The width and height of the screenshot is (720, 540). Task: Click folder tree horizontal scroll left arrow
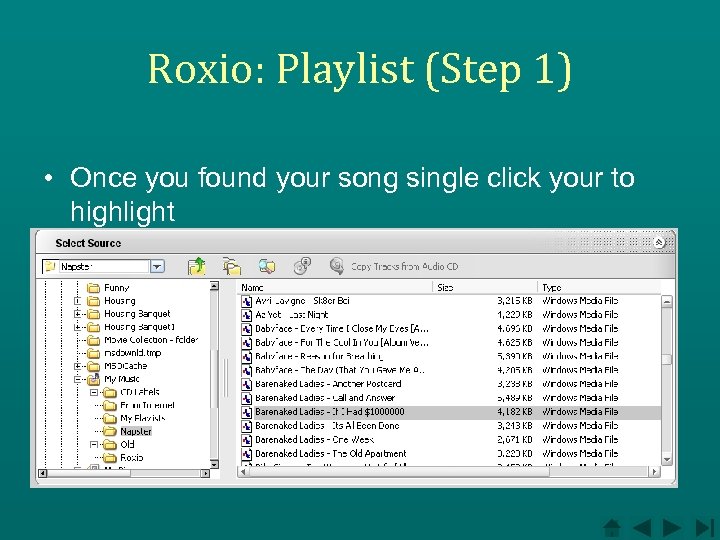point(43,473)
